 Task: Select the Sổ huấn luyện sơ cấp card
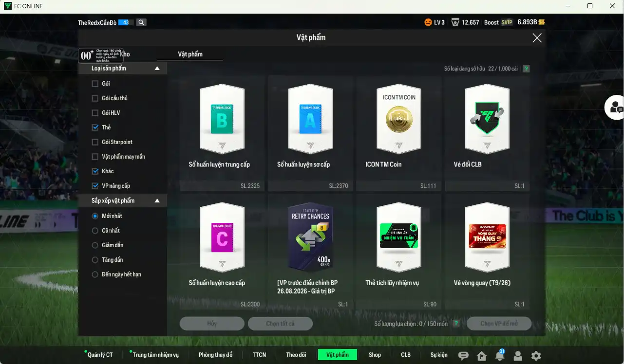tap(310, 133)
